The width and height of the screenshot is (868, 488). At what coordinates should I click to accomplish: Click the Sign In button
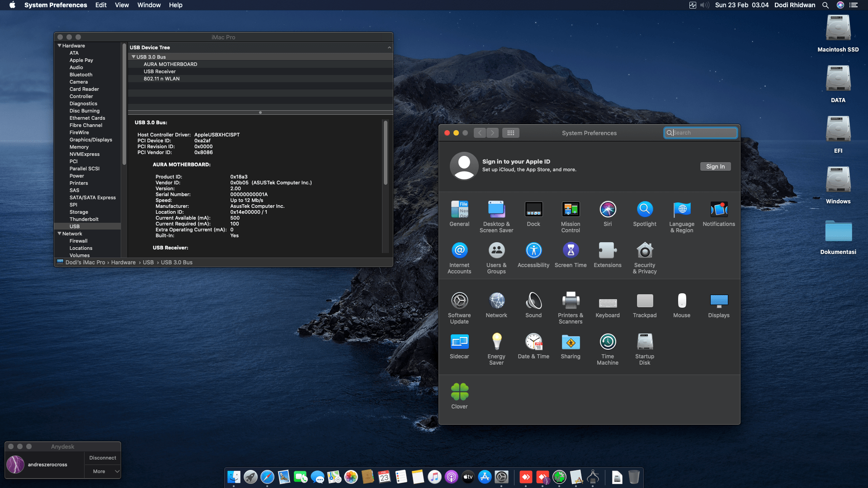tap(715, 166)
